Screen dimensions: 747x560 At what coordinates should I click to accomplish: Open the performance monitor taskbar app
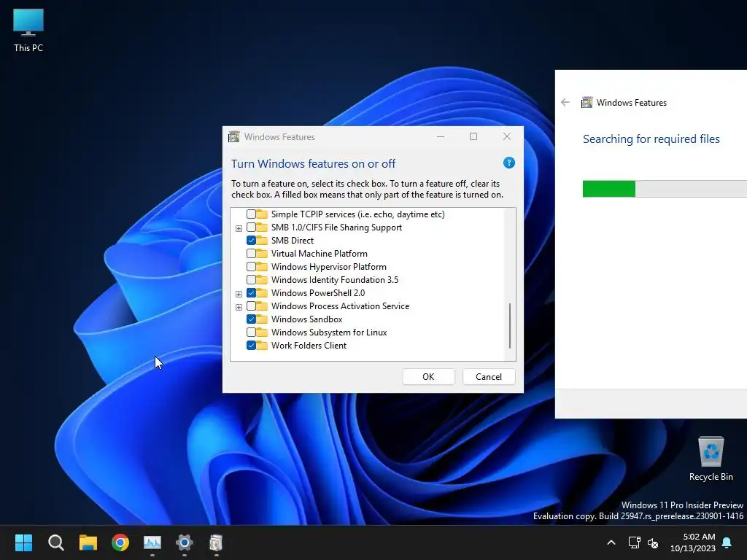[152, 542]
